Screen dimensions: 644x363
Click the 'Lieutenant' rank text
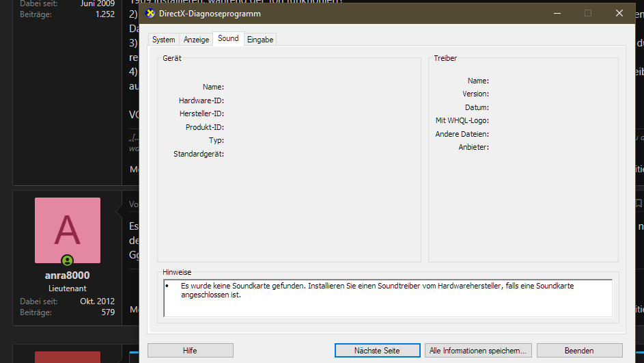click(x=68, y=288)
